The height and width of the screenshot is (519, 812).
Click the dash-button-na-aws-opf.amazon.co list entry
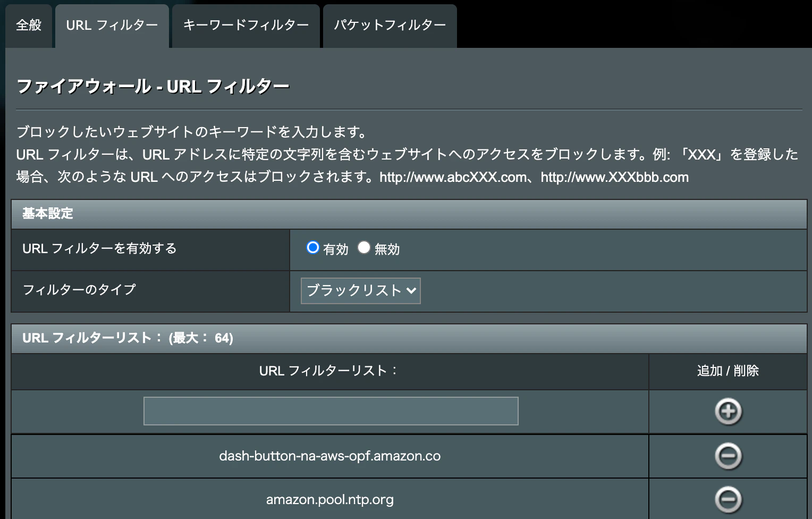330,456
